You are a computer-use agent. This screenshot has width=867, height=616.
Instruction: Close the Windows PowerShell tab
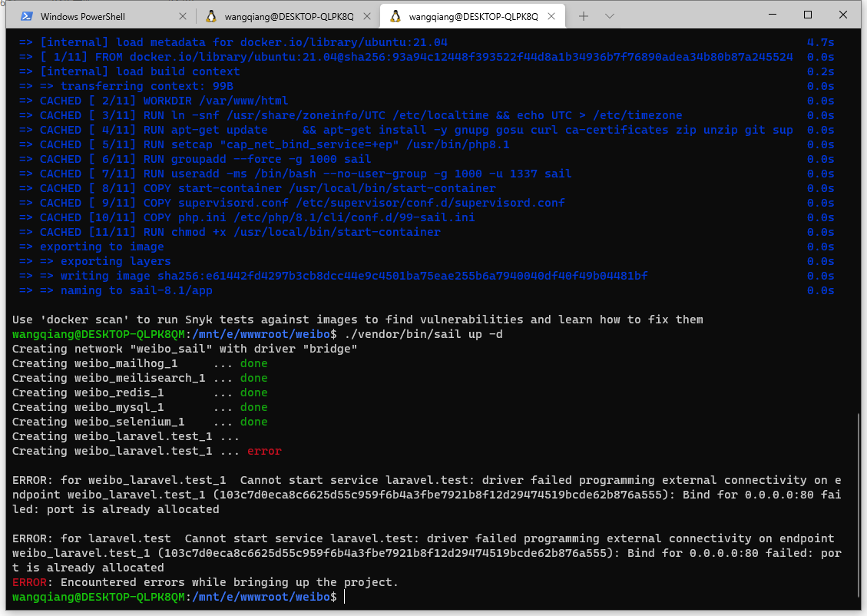(x=183, y=16)
